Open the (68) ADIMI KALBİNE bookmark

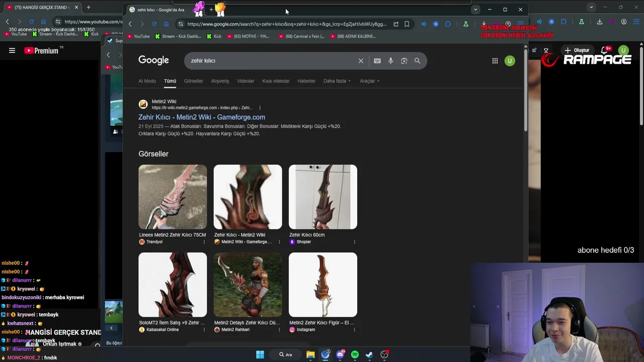(353, 36)
